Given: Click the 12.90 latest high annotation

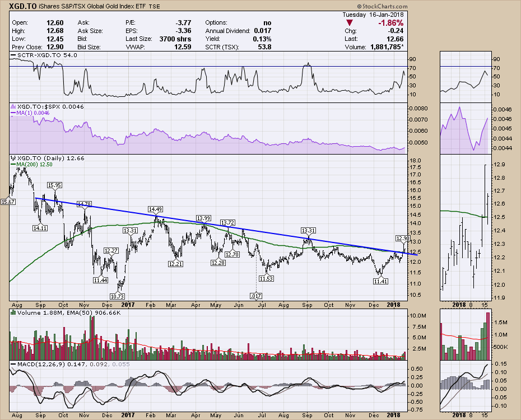Looking at the screenshot, I should click(403, 239).
